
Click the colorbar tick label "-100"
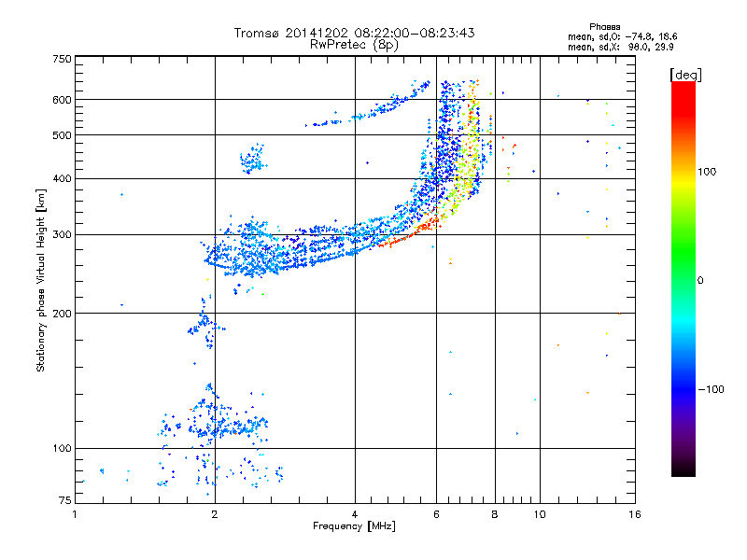coord(711,389)
